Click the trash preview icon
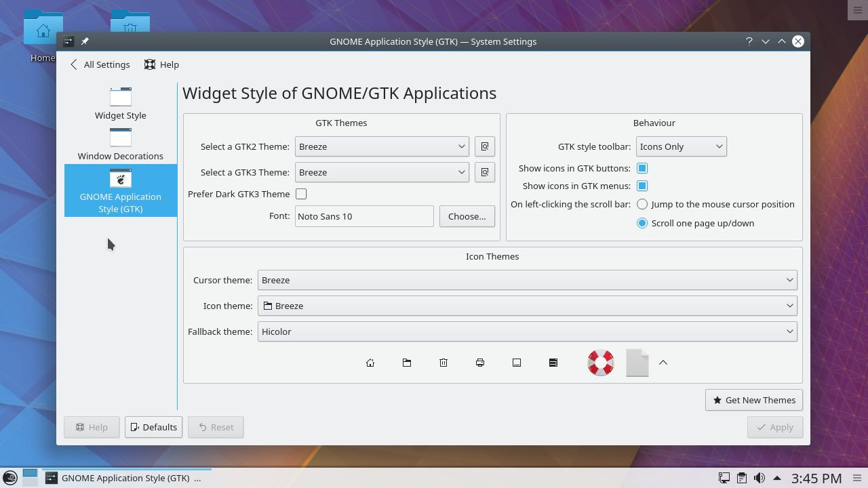 [x=443, y=363]
